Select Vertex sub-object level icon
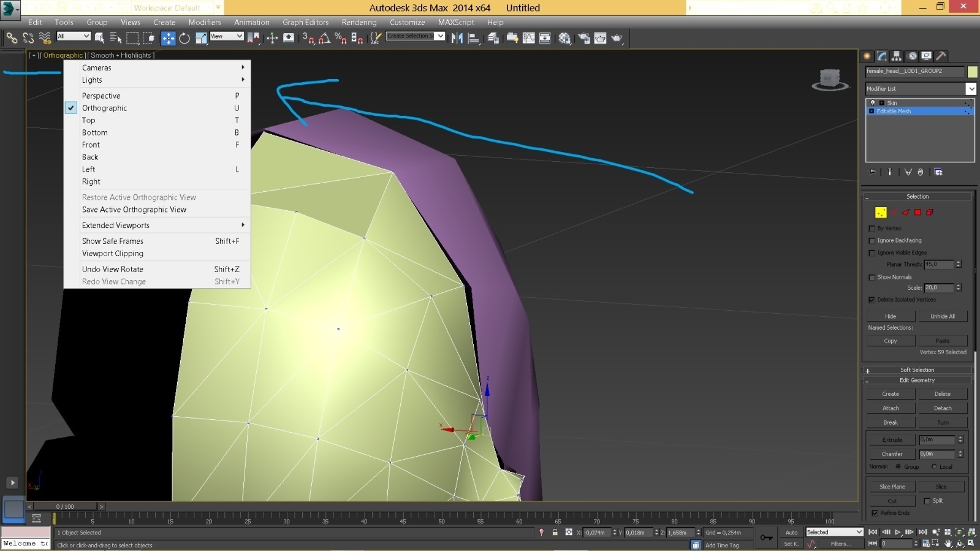Screen dimensions: 980x551 (881, 212)
